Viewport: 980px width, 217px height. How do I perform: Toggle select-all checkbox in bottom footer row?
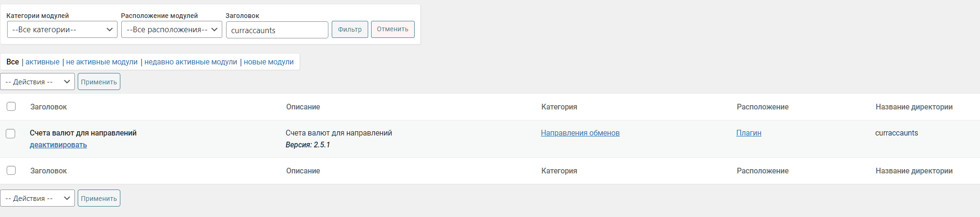coord(11,171)
